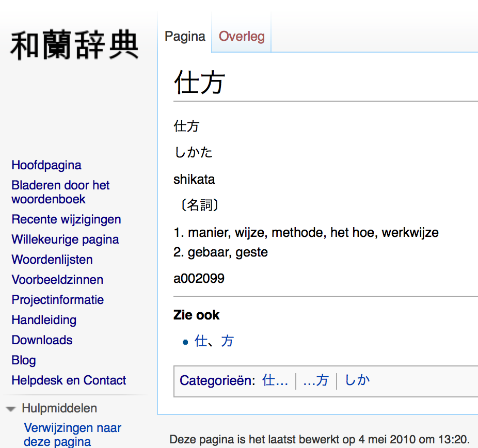Go to the Downloads page
Viewport: 478px width, 448px height.
(x=42, y=340)
